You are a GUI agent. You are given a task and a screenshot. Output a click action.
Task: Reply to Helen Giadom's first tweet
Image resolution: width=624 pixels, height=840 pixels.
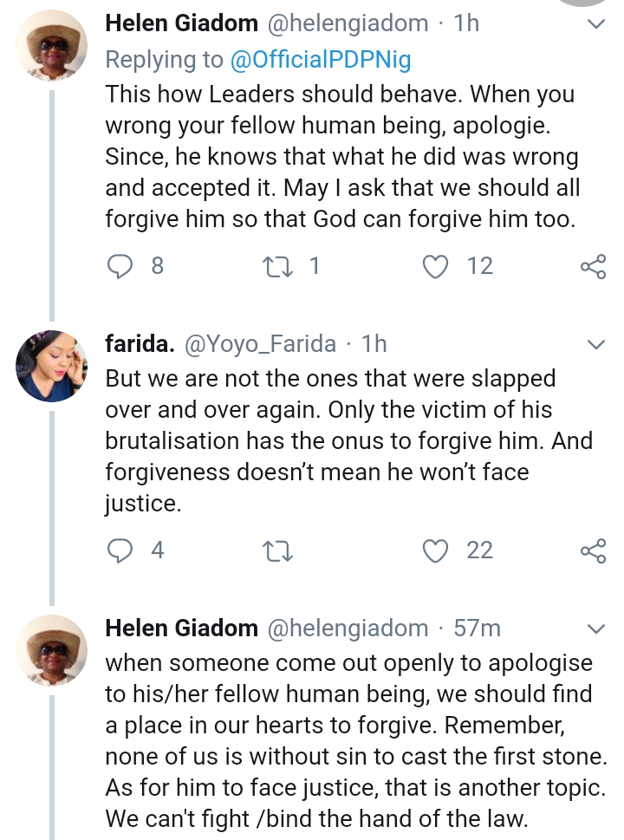click(x=119, y=266)
